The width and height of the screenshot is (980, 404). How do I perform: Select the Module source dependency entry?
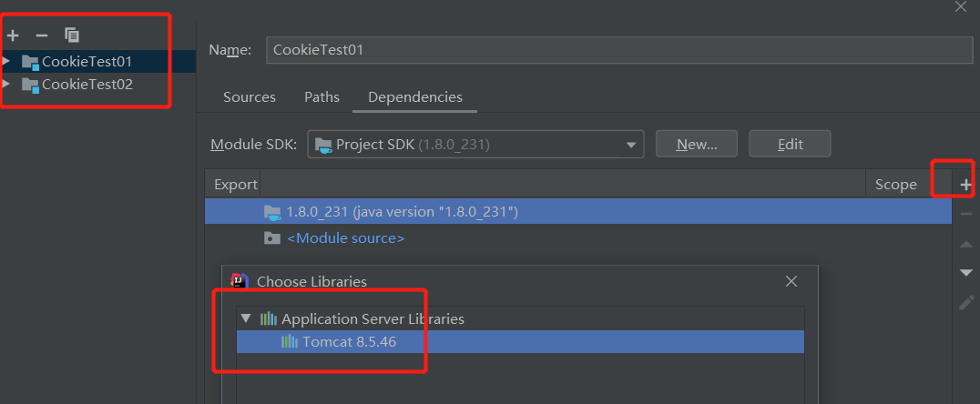[x=345, y=238]
